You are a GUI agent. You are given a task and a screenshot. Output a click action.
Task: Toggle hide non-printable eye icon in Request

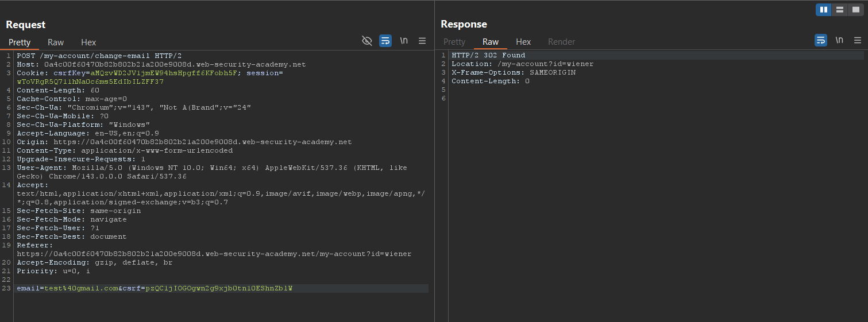pos(367,40)
